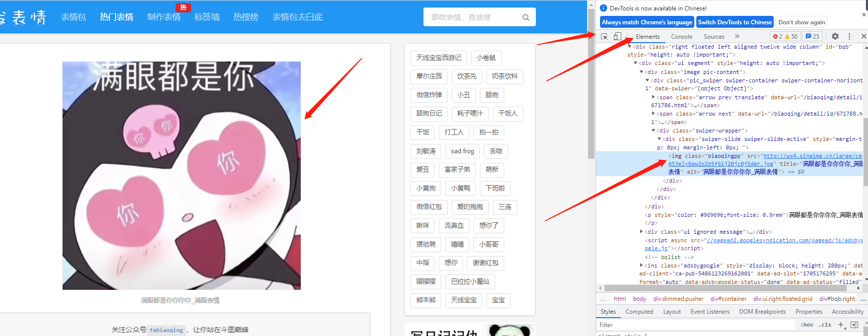
Task: Open the DOM Breakpoints tab
Action: [762, 312]
